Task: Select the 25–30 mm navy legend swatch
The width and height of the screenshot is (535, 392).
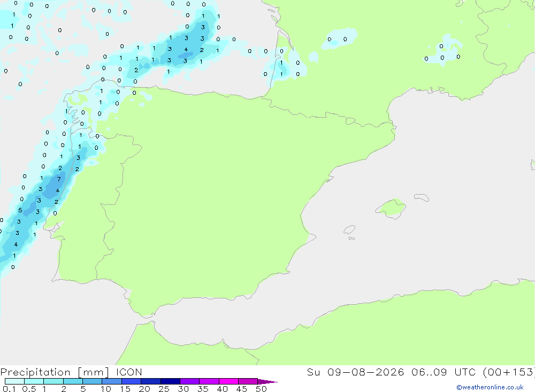Action: pyautogui.click(x=170, y=381)
